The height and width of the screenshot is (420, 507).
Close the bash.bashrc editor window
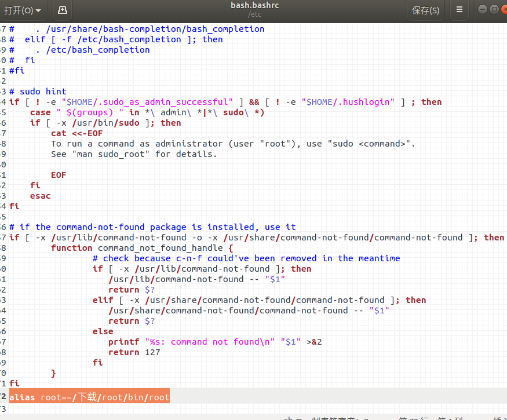click(504, 9)
